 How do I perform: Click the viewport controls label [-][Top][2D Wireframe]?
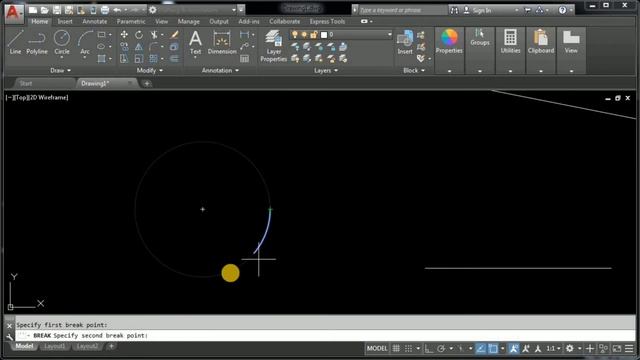click(x=37, y=98)
